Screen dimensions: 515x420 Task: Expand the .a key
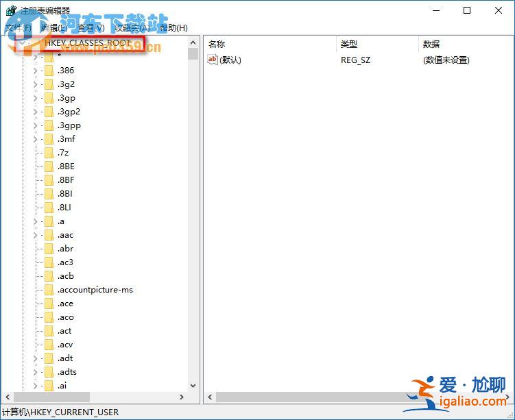[36, 221]
